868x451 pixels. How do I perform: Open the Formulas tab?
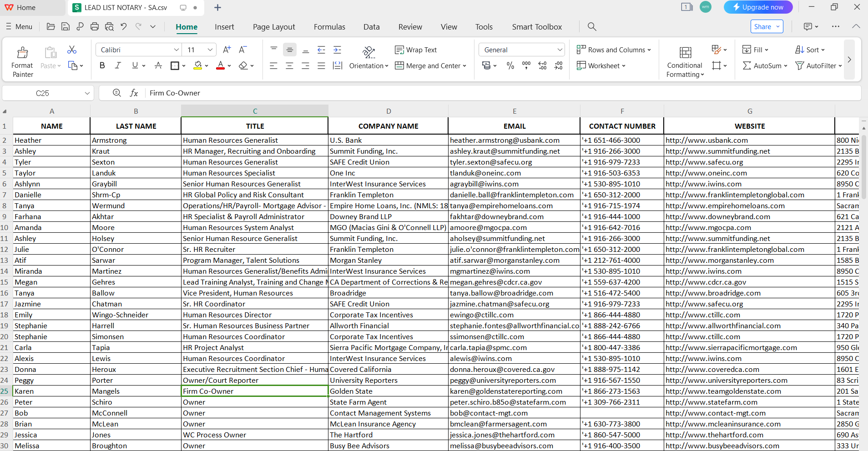pos(329,27)
